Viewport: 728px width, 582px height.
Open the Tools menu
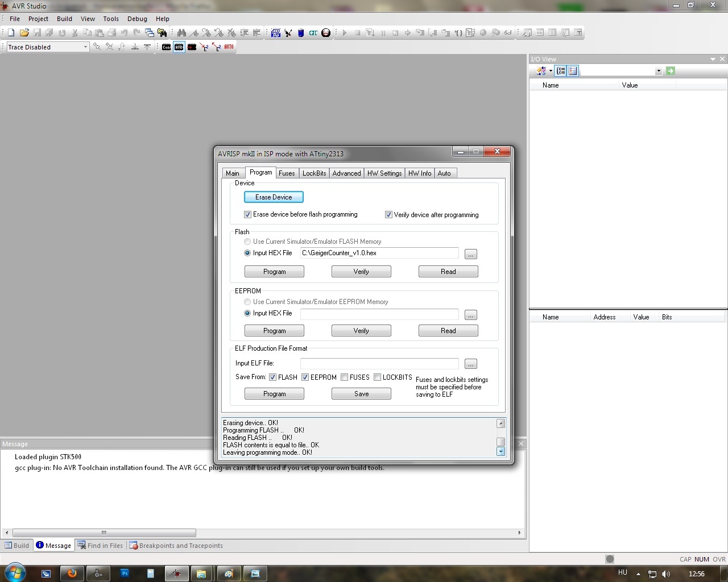[x=111, y=19]
